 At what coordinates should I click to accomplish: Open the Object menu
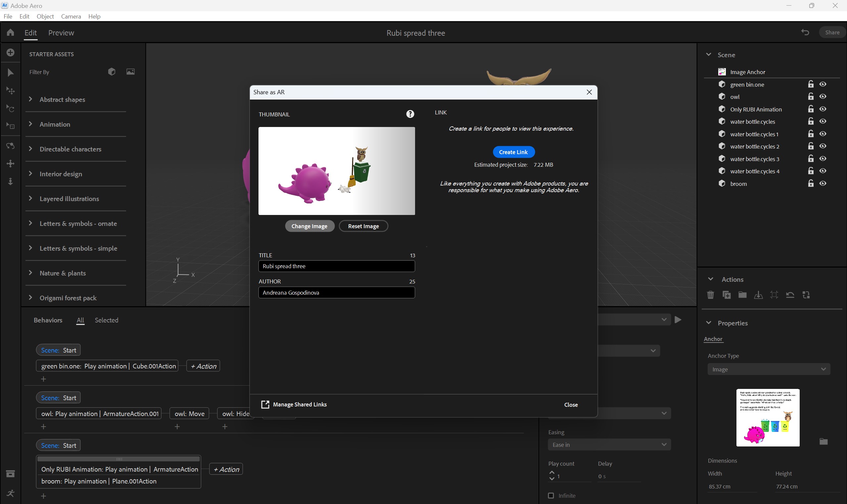coord(45,16)
